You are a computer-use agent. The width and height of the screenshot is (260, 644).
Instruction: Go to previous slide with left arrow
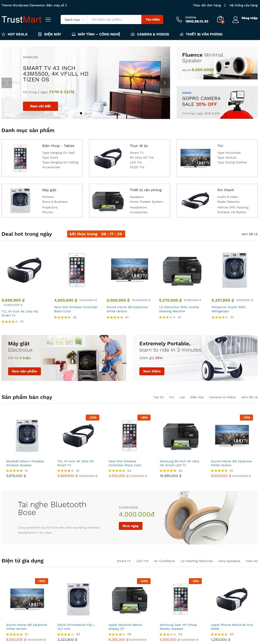pos(7,83)
